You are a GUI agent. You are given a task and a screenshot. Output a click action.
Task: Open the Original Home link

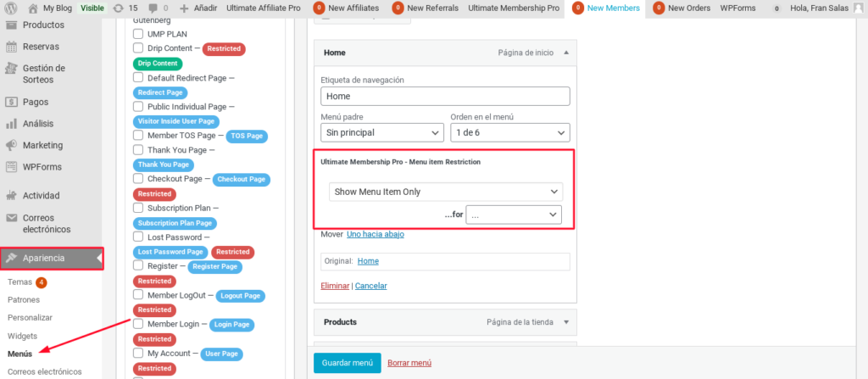click(368, 261)
